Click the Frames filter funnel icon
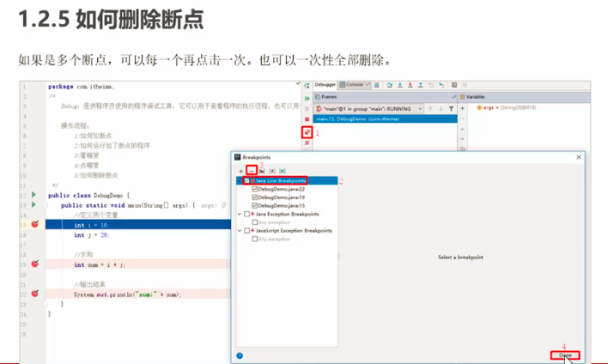The width and height of the screenshot is (608, 364). point(452,109)
